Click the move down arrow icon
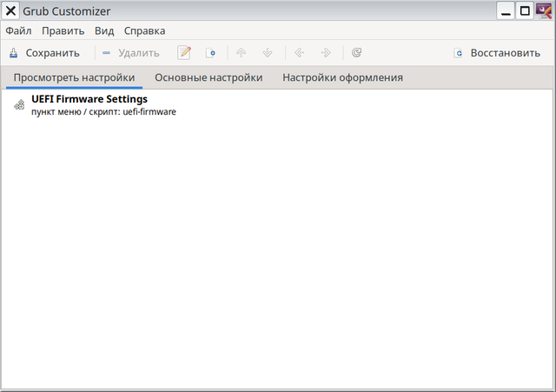 click(x=268, y=53)
